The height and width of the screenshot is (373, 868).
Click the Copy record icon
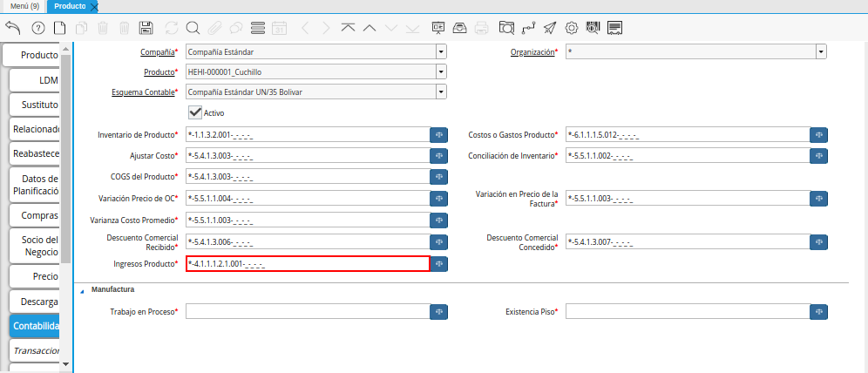coord(81,28)
